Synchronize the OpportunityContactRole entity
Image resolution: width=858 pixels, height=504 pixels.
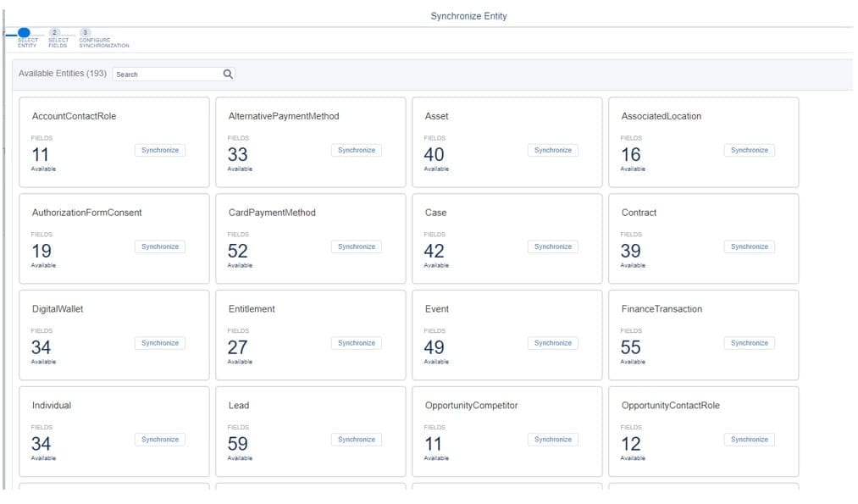(x=750, y=440)
